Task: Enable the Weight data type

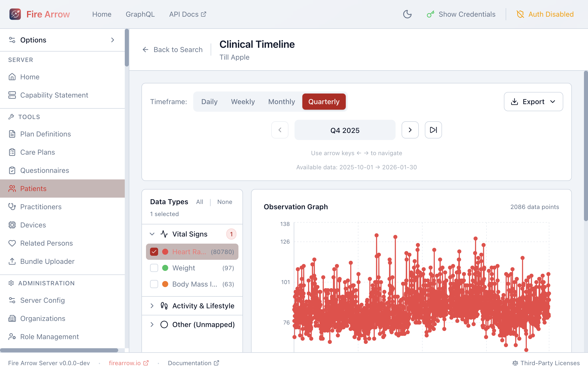Action: click(154, 268)
